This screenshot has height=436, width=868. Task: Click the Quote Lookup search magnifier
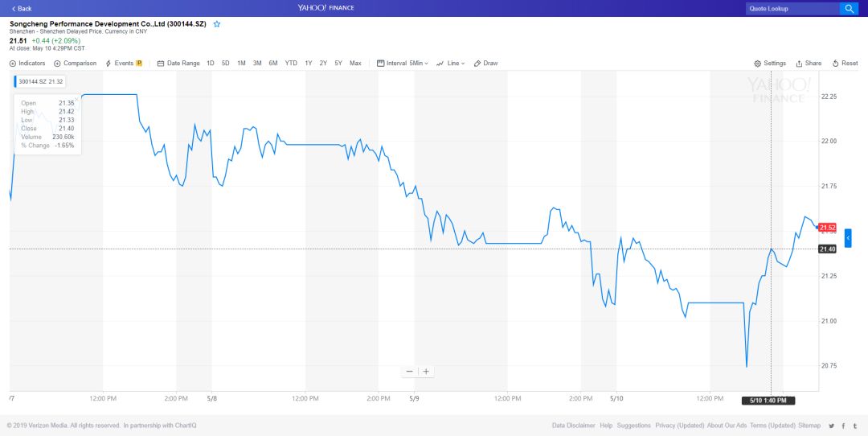(x=849, y=9)
